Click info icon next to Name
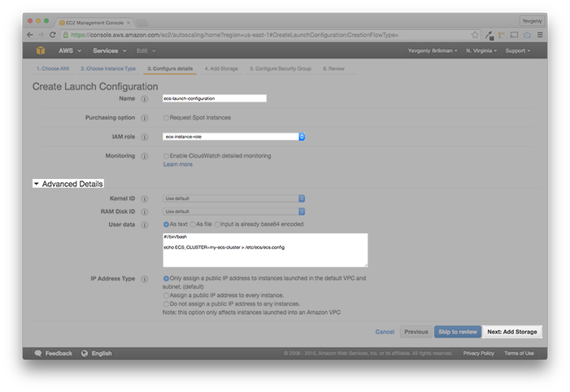Screen dimensions: 570x392 144,99
